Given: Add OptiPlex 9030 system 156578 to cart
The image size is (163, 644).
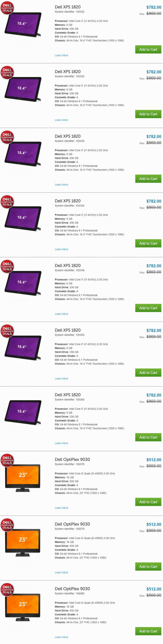Looking at the screenshot, I should pos(148,502).
